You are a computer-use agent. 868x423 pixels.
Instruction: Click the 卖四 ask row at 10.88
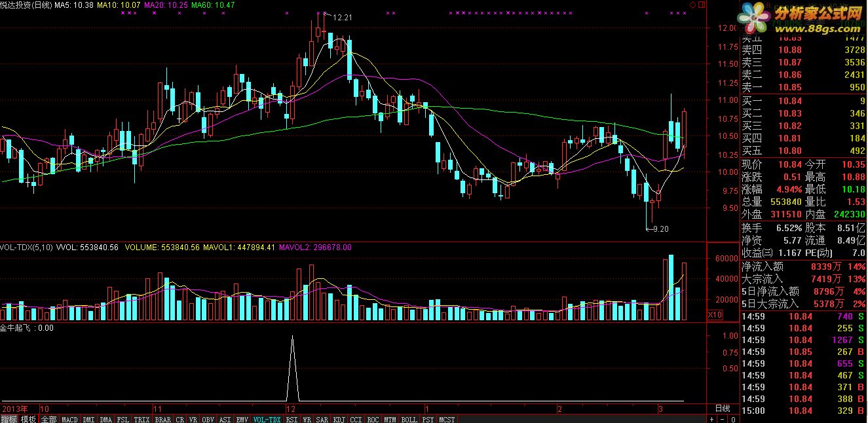point(804,50)
